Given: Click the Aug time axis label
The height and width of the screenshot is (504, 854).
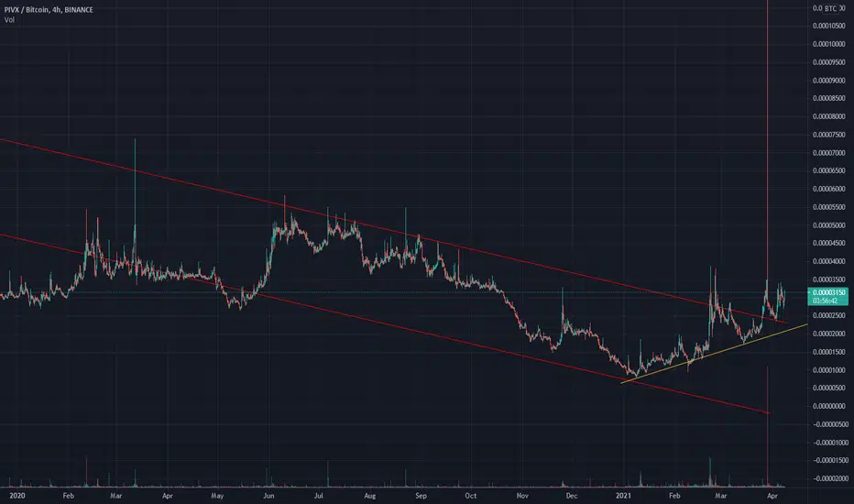Looking at the screenshot, I should coord(370,496).
